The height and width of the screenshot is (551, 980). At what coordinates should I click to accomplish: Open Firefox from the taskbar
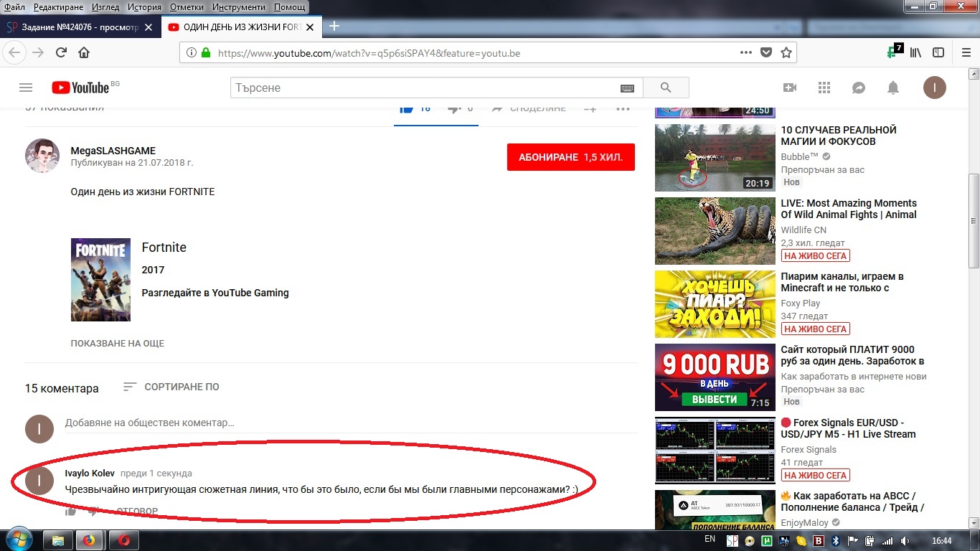click(89, 540)
